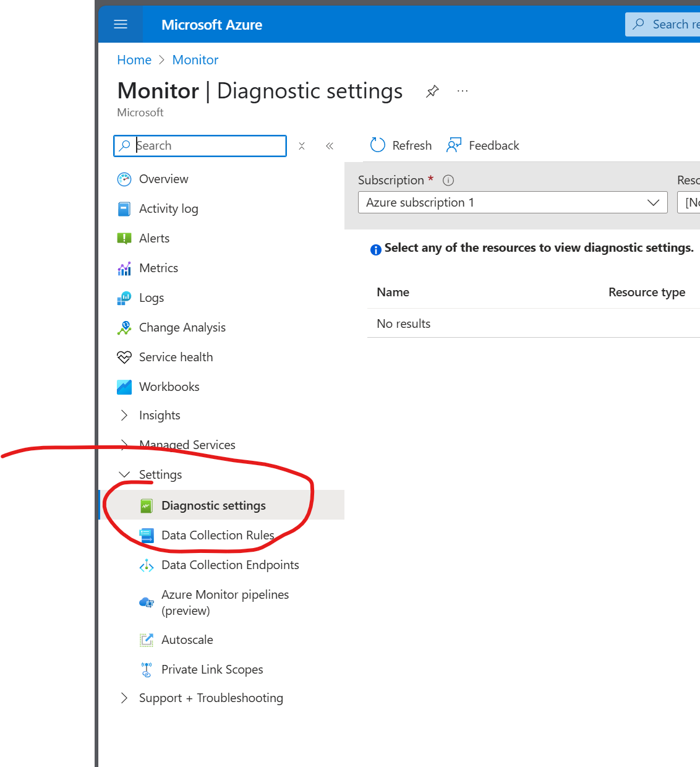
Task: Click the Subscription info icon
Action: [448, 180]
